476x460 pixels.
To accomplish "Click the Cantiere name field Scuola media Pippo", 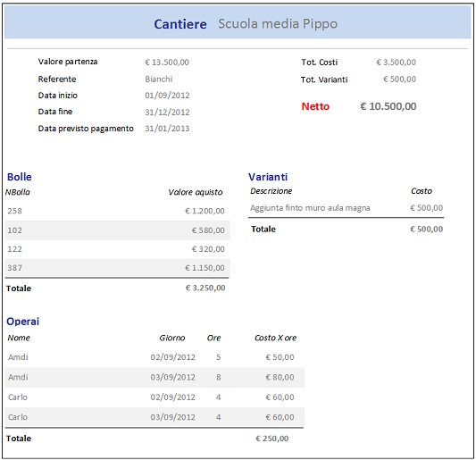I will tap(278, 24).
